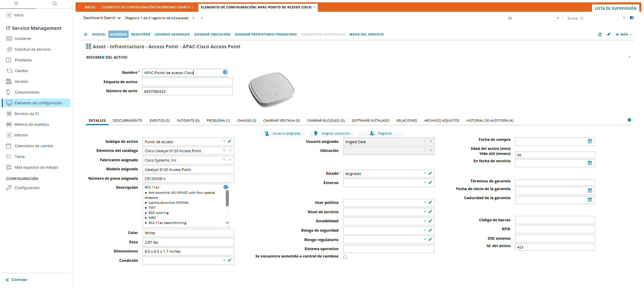
Task: Open the Fecha de compra calendar picker
Action: coord(590,141)
